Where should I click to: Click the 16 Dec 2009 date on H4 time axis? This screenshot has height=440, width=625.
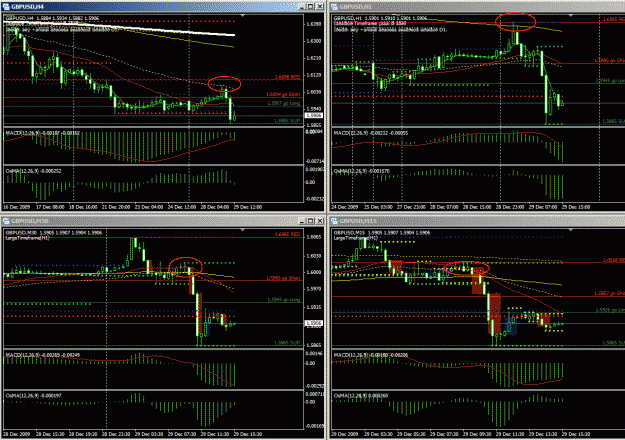[x=17, y=207]
